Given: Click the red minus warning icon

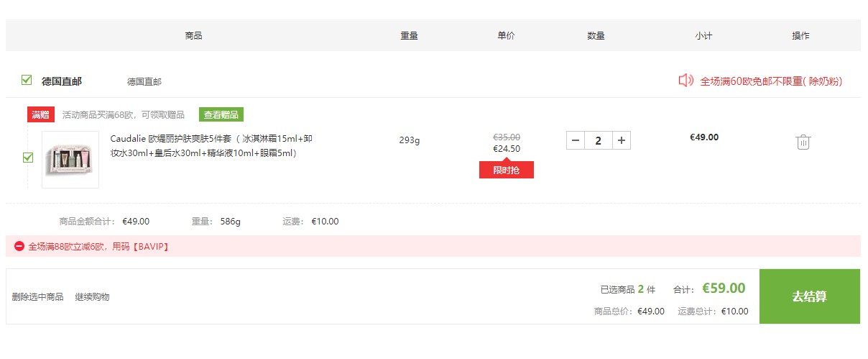Looking at the screenshot, I should [19, 246].
